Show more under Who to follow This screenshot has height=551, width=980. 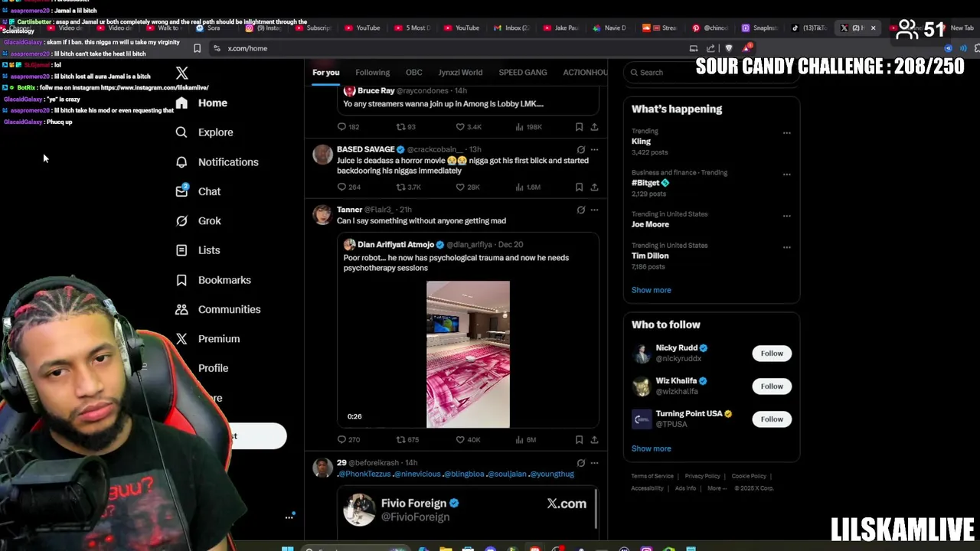651,448
